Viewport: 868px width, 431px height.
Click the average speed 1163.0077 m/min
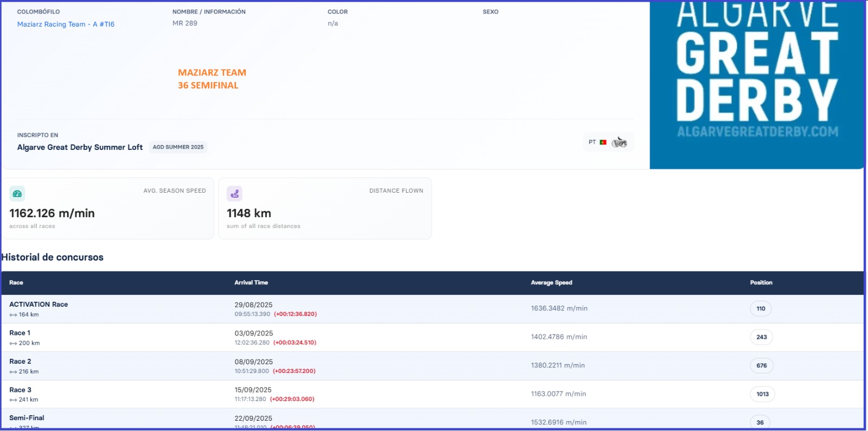click(558, 394)
